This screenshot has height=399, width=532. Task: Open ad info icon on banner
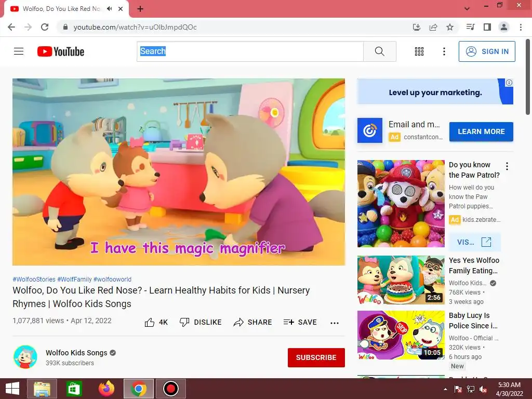click(x=509, y=83)
